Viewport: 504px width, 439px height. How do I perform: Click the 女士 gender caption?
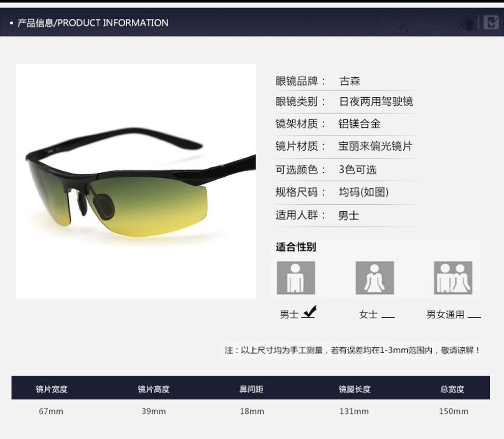(368, 314)
